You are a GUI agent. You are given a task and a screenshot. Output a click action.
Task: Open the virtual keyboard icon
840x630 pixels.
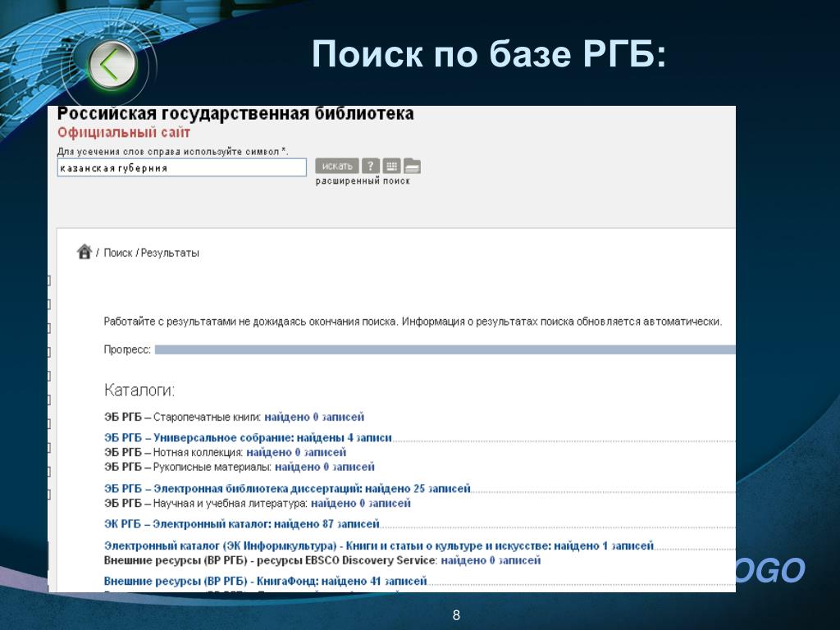coord(391,166)
